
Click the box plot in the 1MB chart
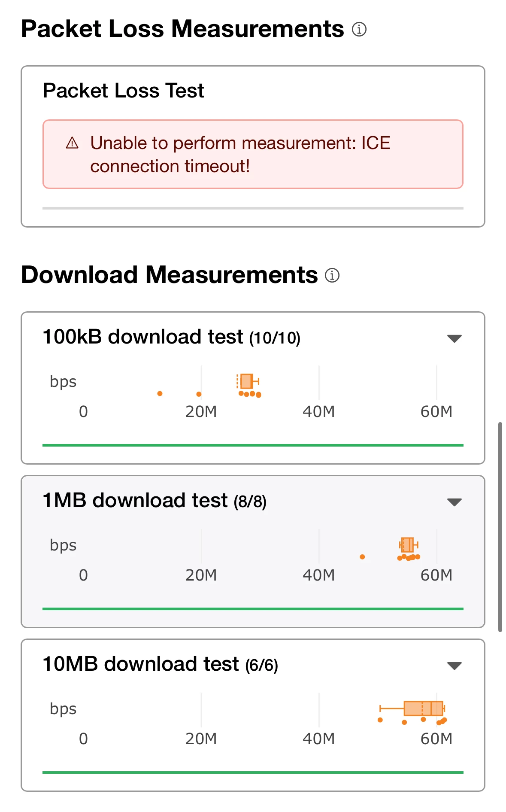point(407,544)
